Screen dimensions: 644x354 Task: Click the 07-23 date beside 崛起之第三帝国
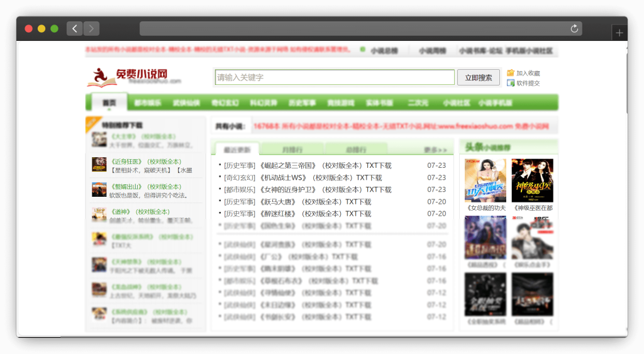[436, 165]
